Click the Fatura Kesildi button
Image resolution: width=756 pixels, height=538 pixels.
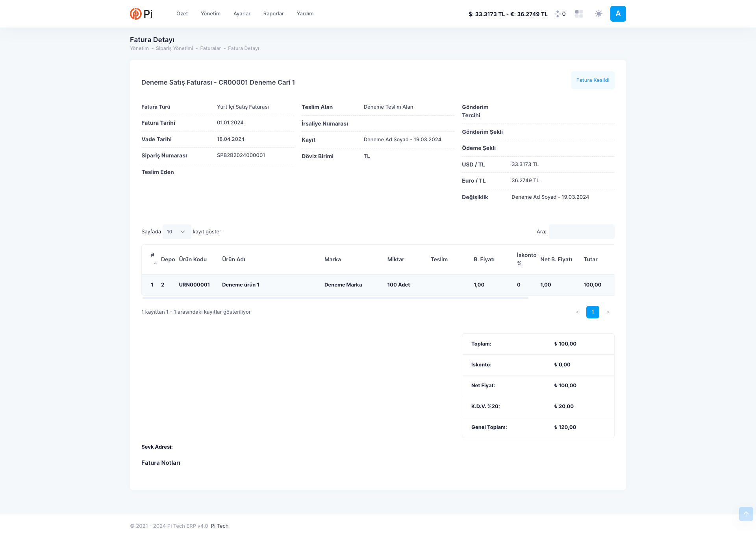click(x=593, y=80)
